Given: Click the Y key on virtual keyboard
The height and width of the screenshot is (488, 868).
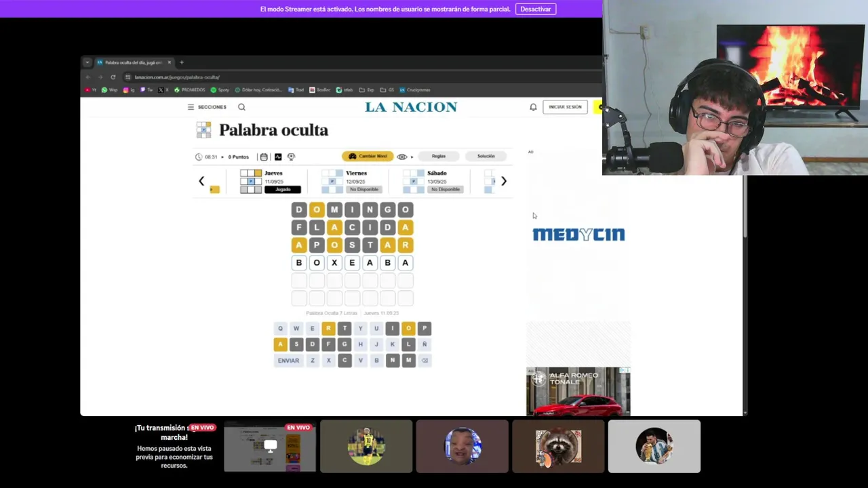Looking at the screenshot, I should (360, 328).
